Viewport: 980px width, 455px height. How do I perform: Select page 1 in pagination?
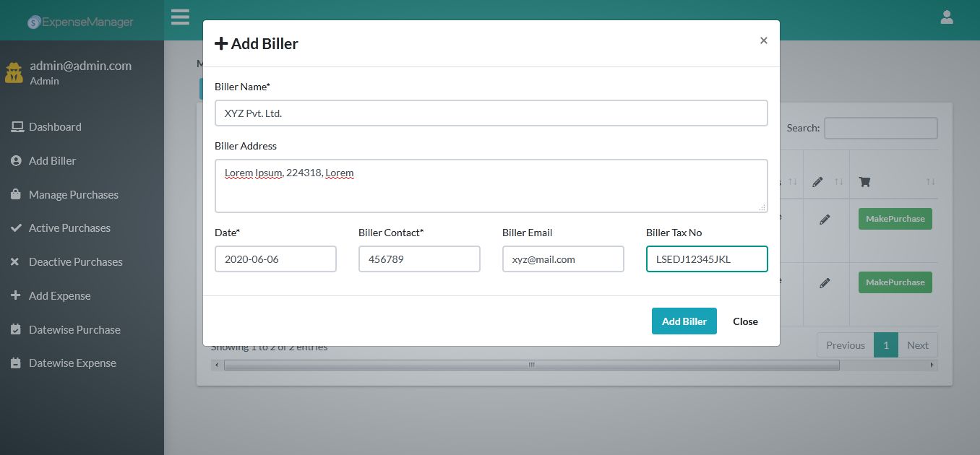coord(886,345)
